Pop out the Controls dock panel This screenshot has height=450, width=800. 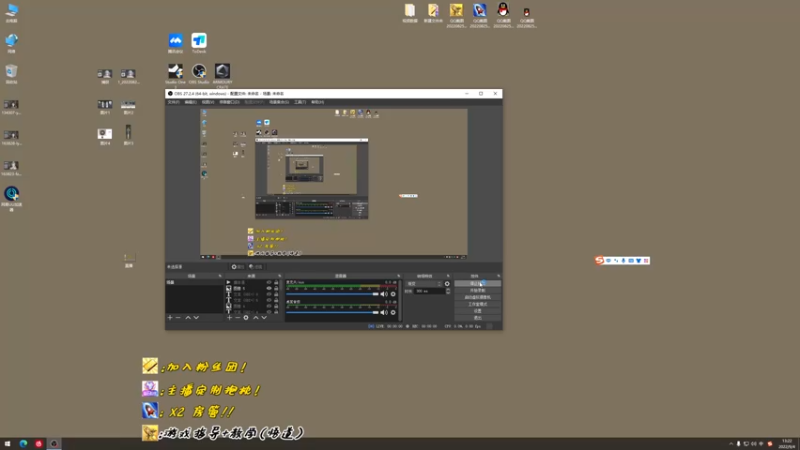[498, 276]
